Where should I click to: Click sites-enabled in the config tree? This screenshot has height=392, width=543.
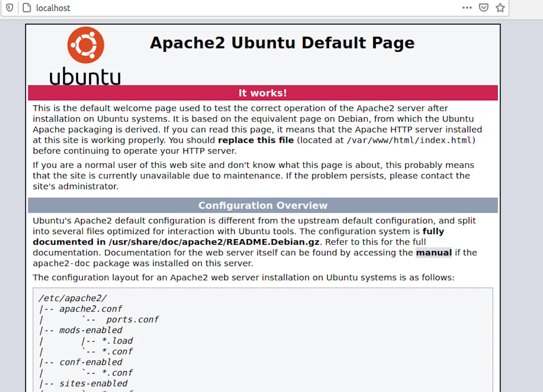pyautogui.click(x=93, y=383)
